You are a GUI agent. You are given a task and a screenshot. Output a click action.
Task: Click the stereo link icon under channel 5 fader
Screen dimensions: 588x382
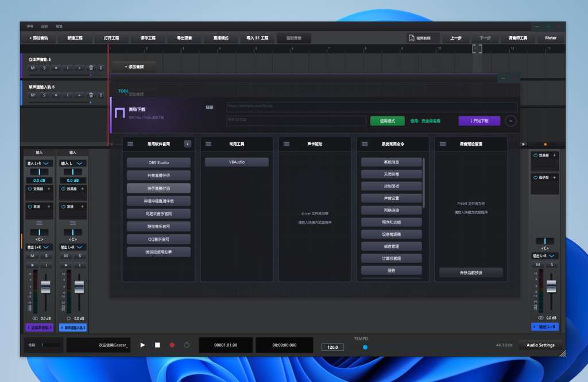[x=35, y=318]
